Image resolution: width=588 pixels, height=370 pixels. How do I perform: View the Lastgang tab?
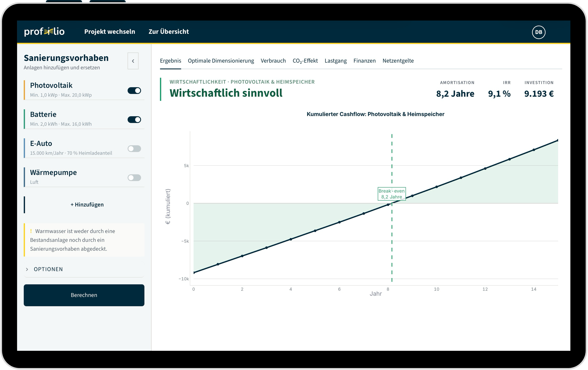336,61
